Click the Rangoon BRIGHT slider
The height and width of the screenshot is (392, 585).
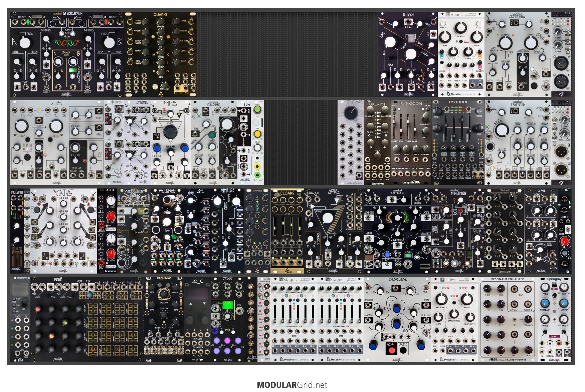(x=395, y=126)
